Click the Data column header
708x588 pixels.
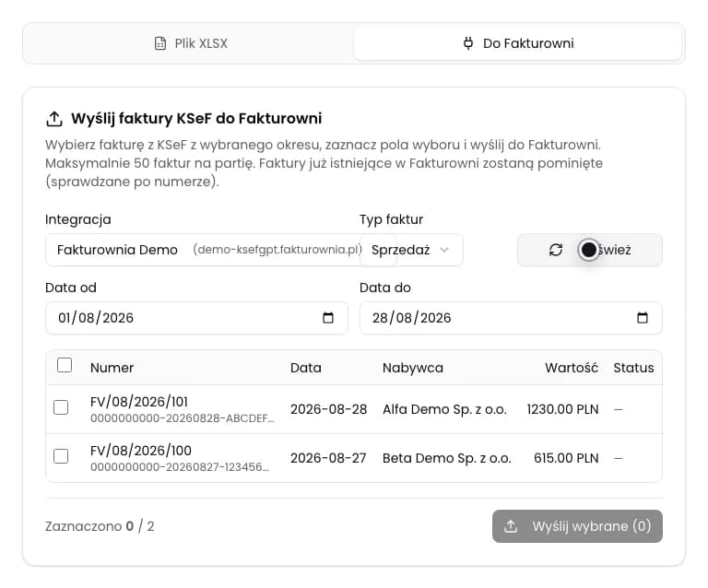point(306,368)
